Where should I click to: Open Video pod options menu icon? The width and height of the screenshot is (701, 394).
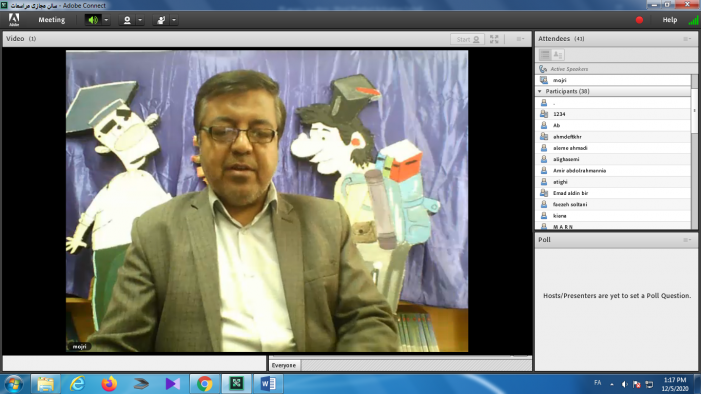coord(520,39)
